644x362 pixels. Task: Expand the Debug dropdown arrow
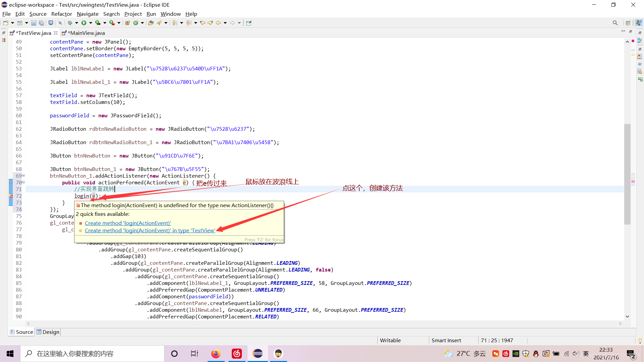point(76,22)
